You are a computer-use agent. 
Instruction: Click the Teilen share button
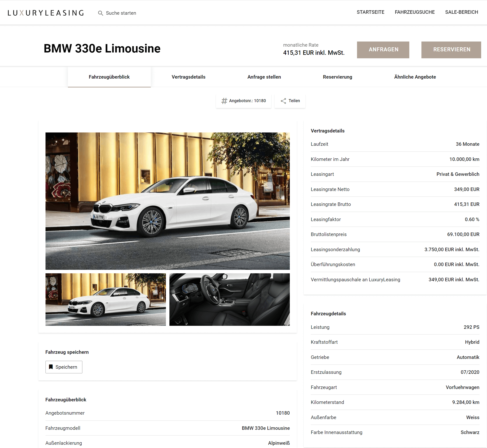[x=290, y=101]
